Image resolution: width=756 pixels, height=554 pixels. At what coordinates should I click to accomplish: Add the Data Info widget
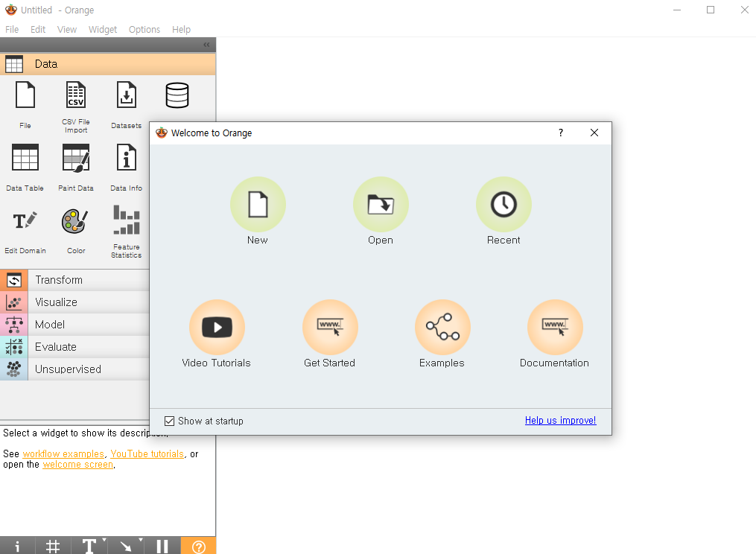coord(127,158)
